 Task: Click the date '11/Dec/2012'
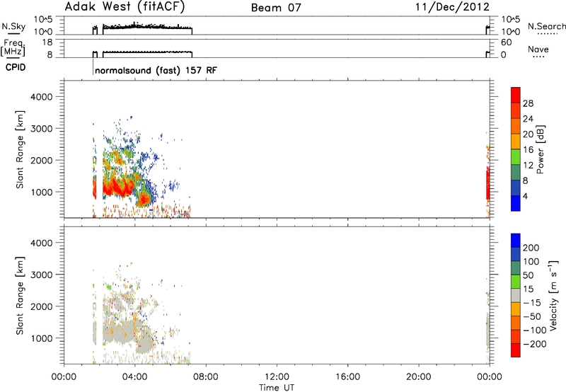(452, 7)
